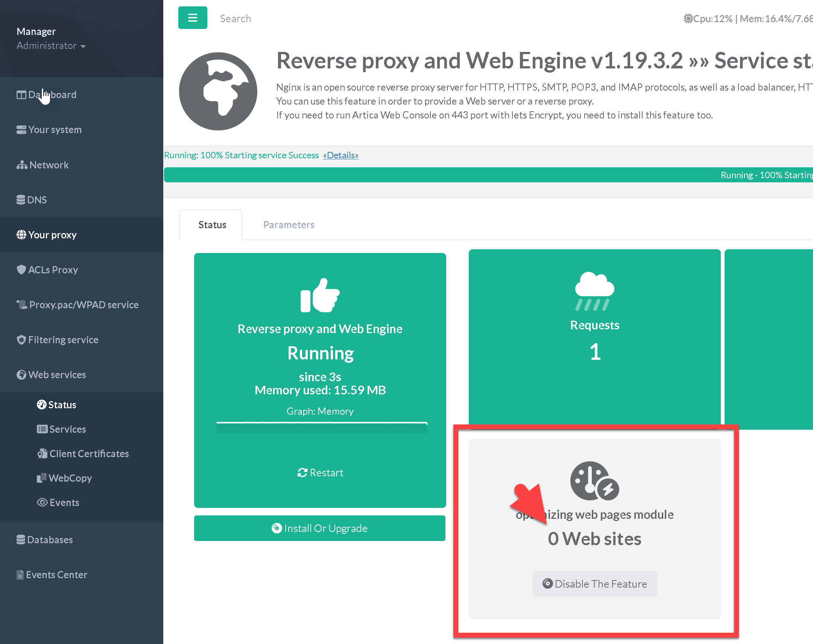
Task: Click the large globe icon in header
Action: click(218, 92)
